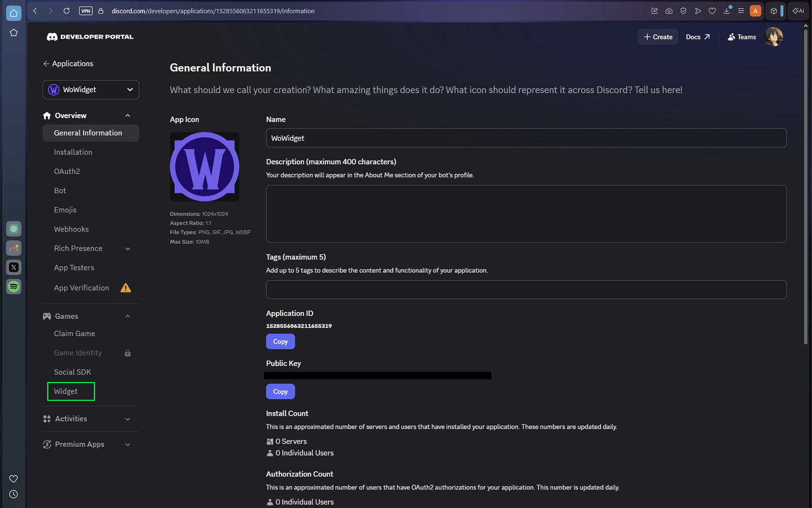Open the Social SDK page
The height and width of the screenshot is (508, 812).
point(73,372)
